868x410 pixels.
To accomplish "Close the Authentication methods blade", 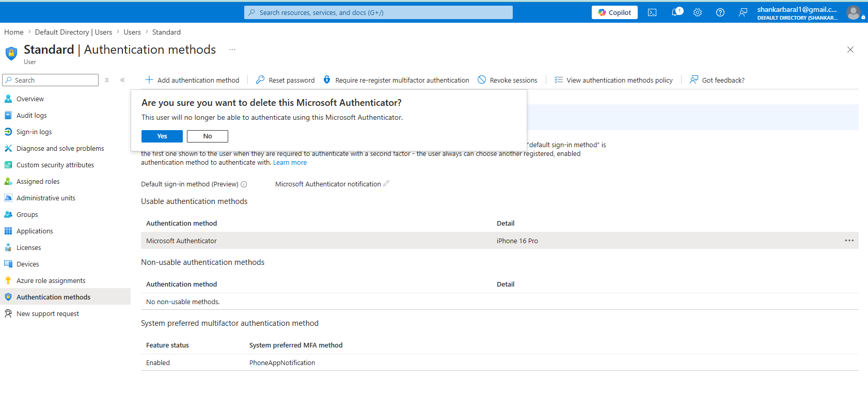I will [850, 50].
